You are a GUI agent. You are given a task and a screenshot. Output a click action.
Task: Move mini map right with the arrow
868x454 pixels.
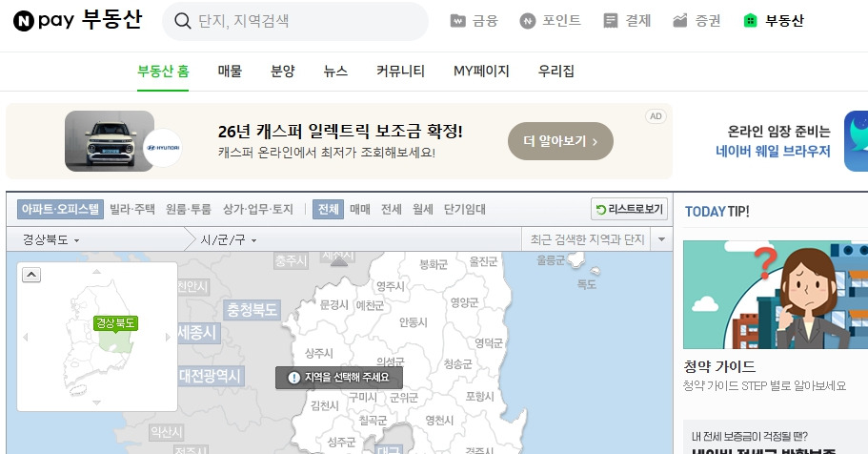pyautogui.click(x=169, y=337)
